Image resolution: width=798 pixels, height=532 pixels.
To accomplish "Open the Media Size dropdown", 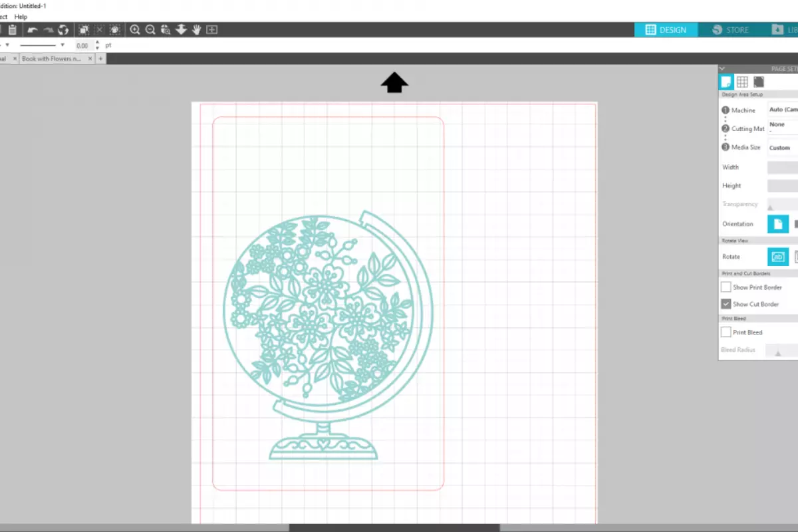I will point(783,148).
